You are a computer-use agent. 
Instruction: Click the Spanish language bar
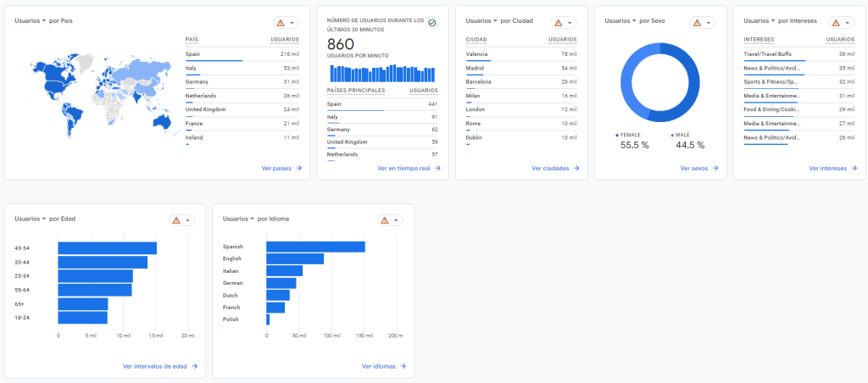pyautogui.click(x=315, y=247)
